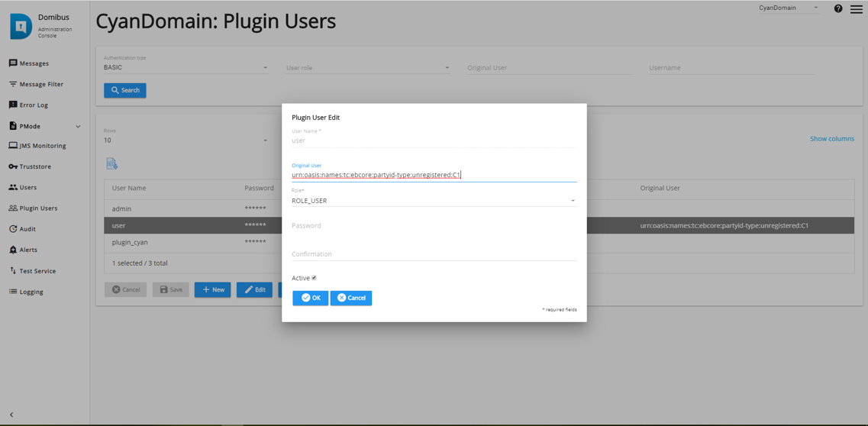This screenshot has width=868, height=426.
Task: Collapse the sidebar with the left chevron
Action: pyautogui.click(x=11, y=415)
